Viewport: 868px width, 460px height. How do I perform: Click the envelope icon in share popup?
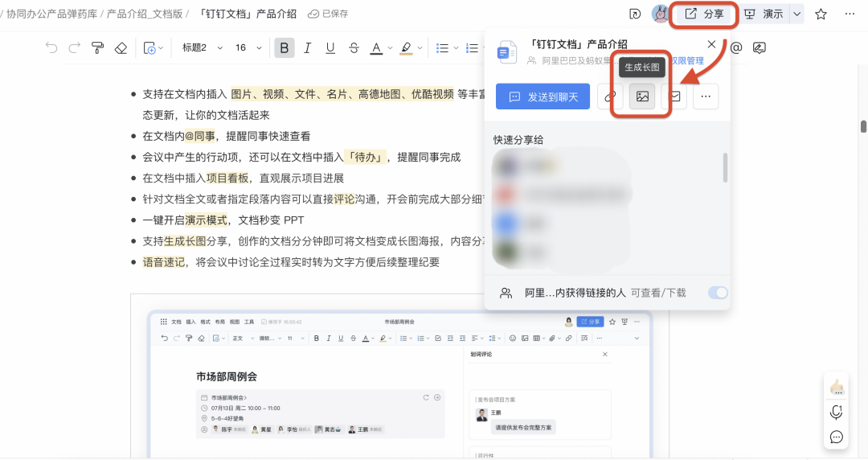point(674,97)
